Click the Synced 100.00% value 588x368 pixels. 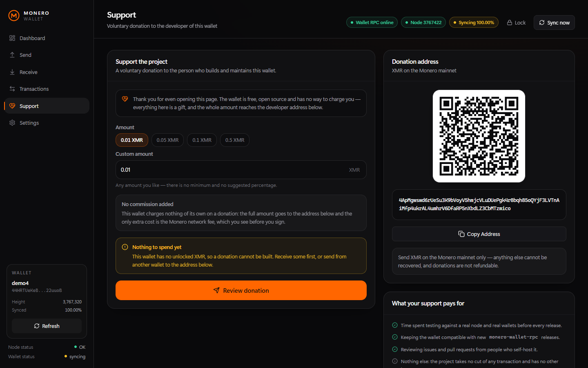[x=73, y=310]
